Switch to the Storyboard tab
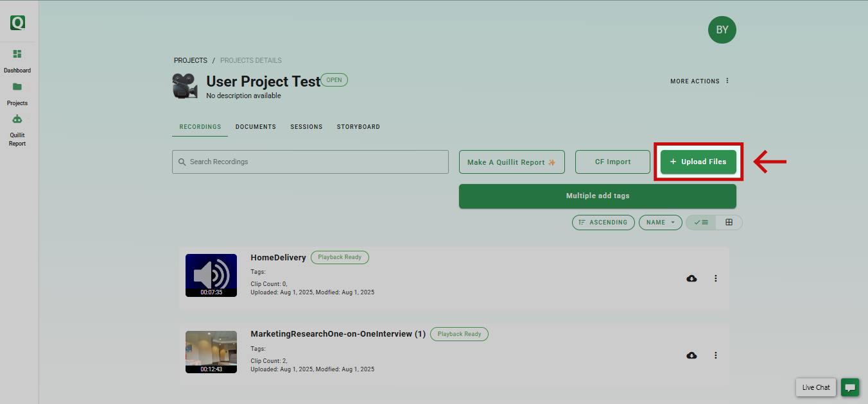 tap(358, 127)
